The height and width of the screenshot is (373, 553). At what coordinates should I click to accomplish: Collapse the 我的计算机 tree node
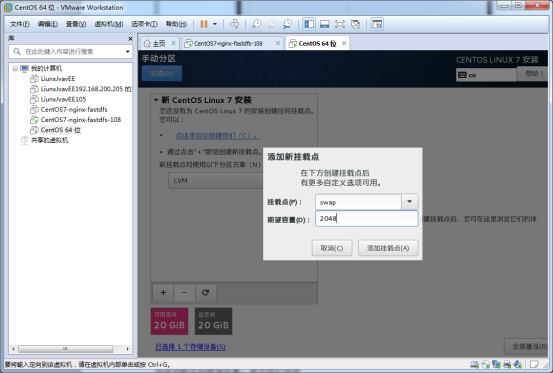(x=15, y=68)
